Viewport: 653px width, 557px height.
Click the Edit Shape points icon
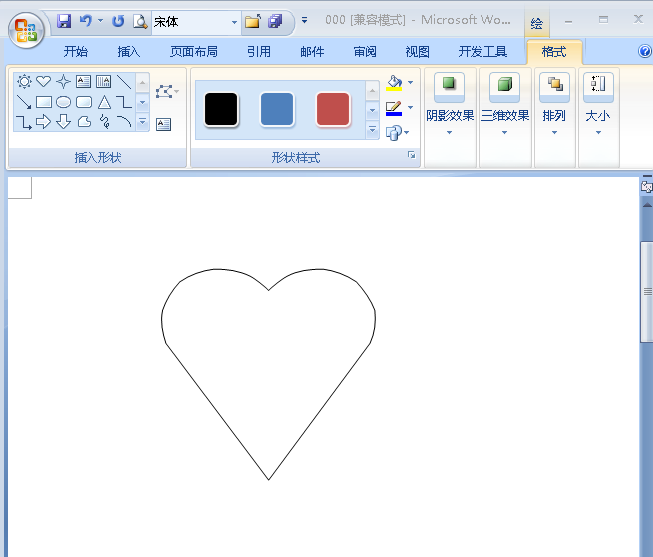pos(165,92)
